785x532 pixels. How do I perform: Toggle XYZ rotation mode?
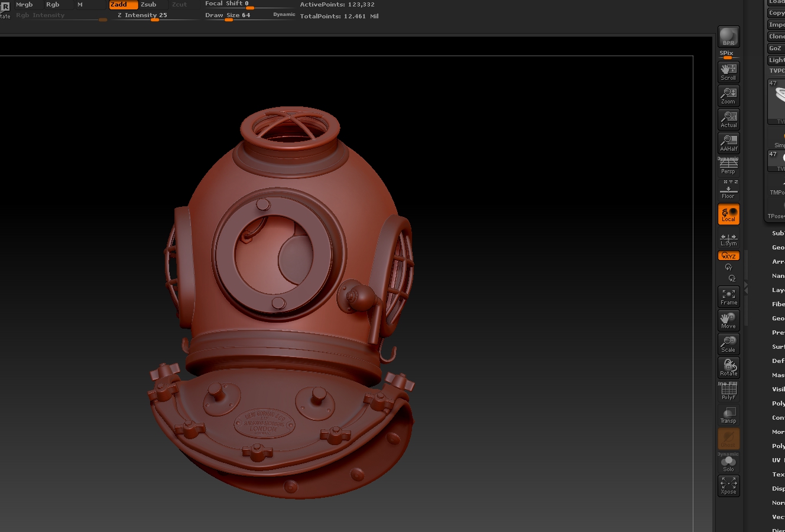coord(728,255)
